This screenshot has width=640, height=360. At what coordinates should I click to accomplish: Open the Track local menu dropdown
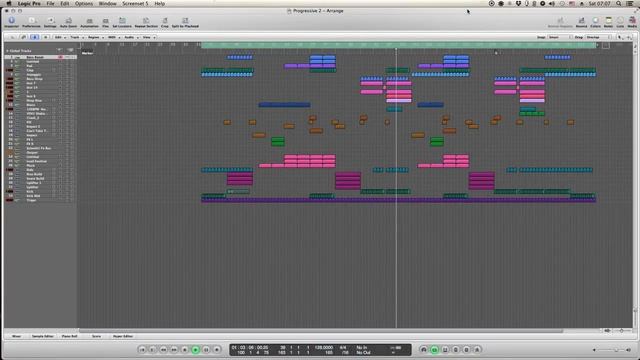(x=77, y=37)
